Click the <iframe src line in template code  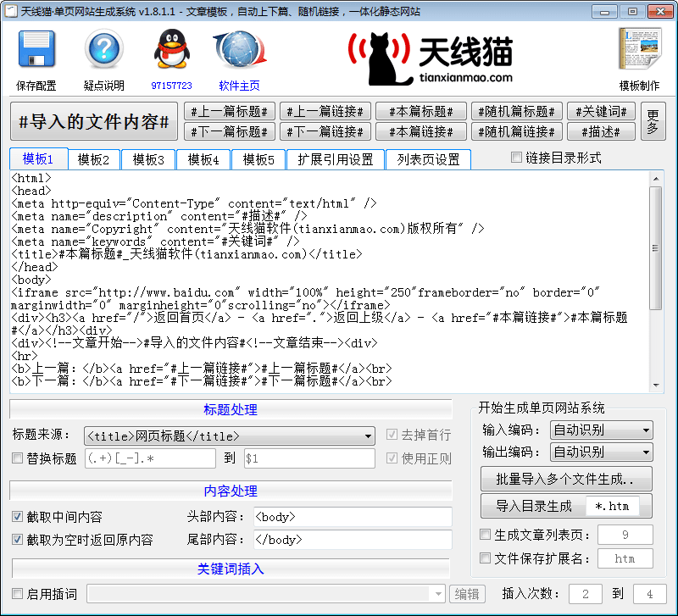click(305, 292)
